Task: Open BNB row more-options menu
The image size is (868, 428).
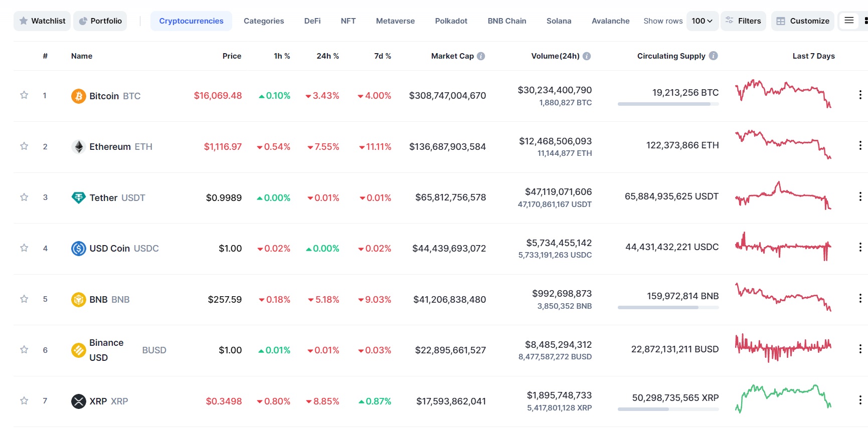Action: pos(860,299)
